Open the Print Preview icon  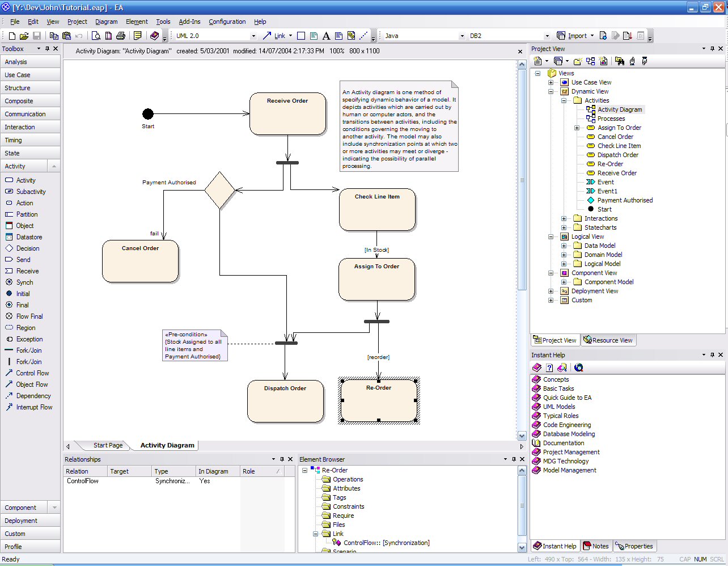click(x=95, y=35)
